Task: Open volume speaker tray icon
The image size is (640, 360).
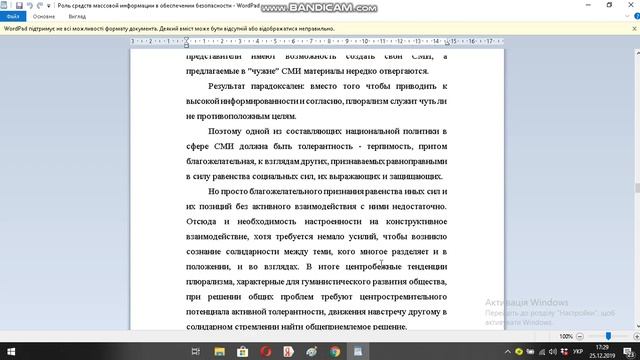Action: (553, 351)
